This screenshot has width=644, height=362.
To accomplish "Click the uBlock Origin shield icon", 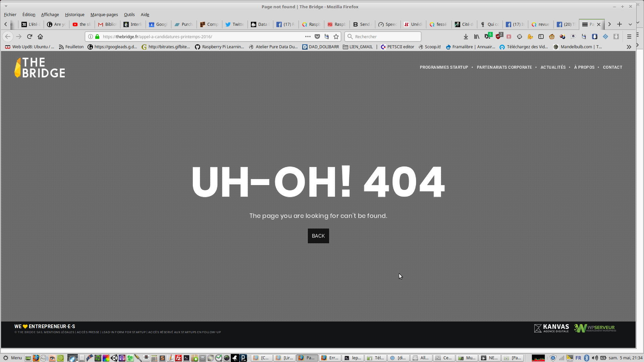I will coord(498,37).
